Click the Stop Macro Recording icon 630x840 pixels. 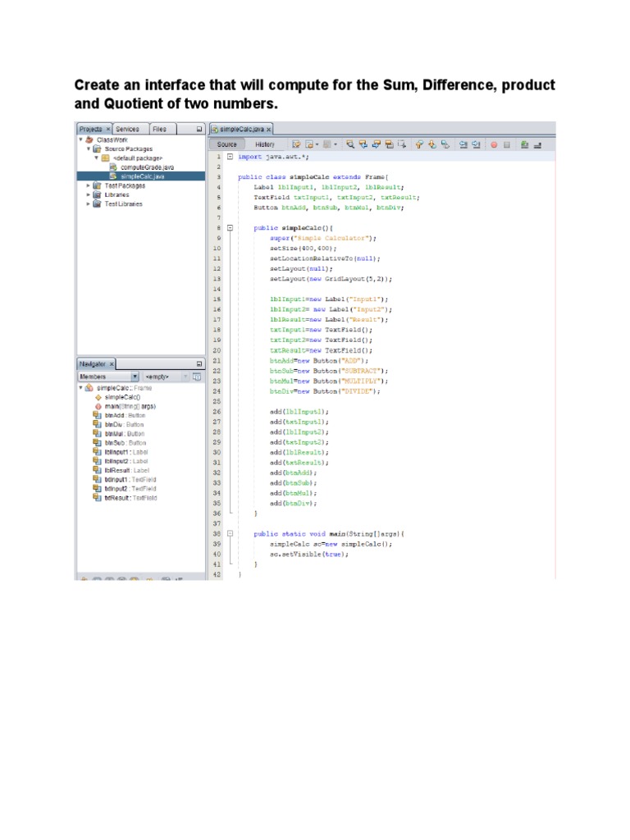[x=506, y=144]
